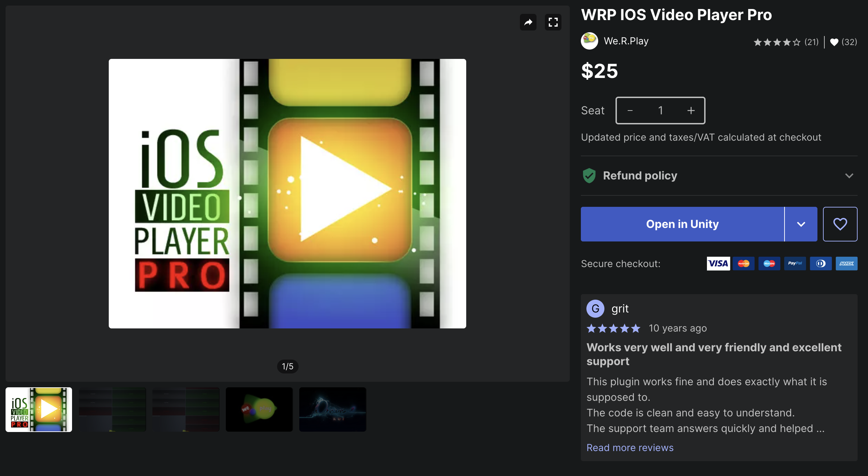Click the five-star rating on grit's review

click(613, 328)
